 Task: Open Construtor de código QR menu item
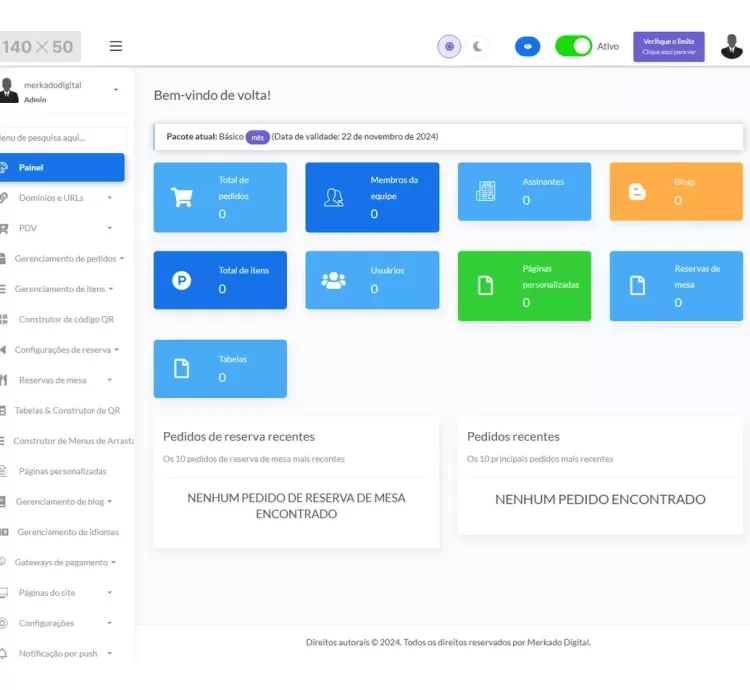[x=65, y=319]
